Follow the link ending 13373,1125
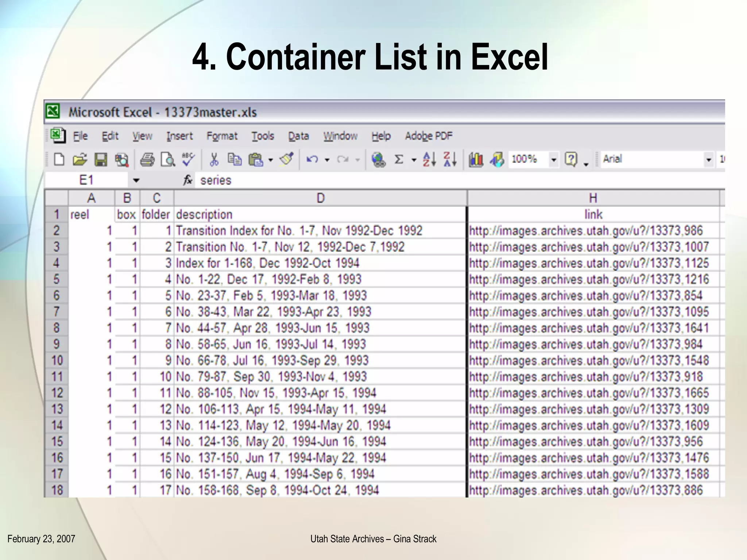747x560 pixels. tap(589, 263)
